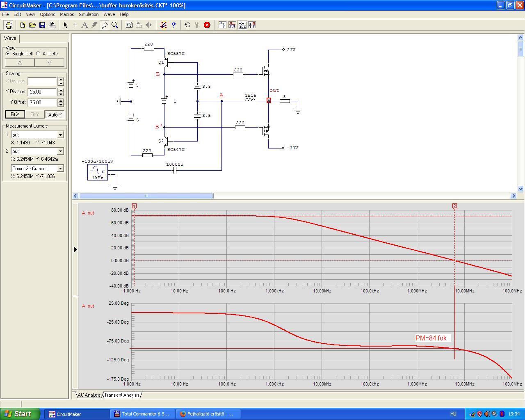
Task: Click the Y Division input field
Action: [x=43, y=92]
